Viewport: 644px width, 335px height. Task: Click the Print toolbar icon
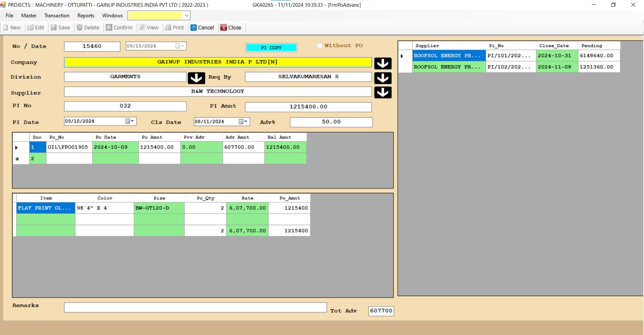click(x=168, y=28)
